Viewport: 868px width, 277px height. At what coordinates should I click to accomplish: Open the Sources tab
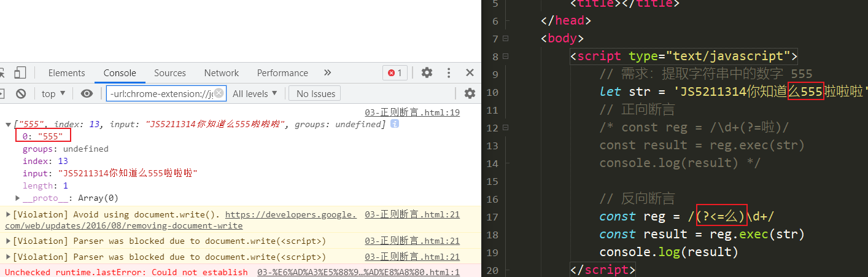point(170,72)
